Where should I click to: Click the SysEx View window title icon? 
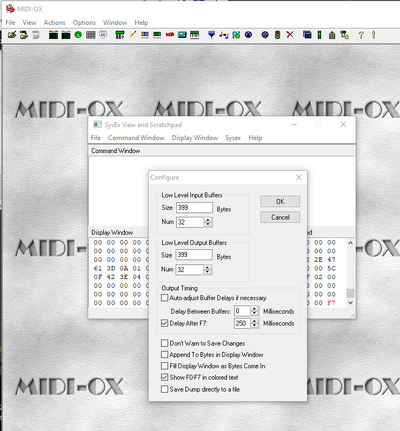pos(97,125)
